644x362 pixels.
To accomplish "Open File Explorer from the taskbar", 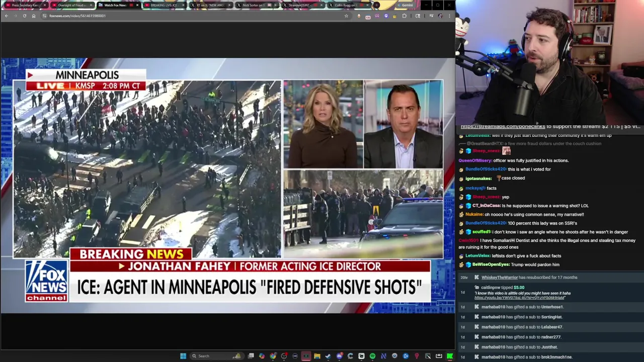I will click(x=317, y=356).
